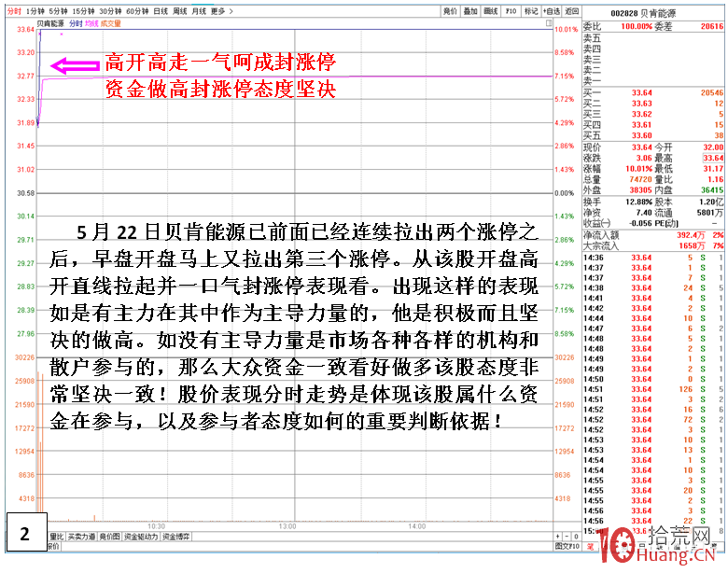The image size is (728, 573).
Task: Select the 5分钟 chart period tab
Action: 59,10
